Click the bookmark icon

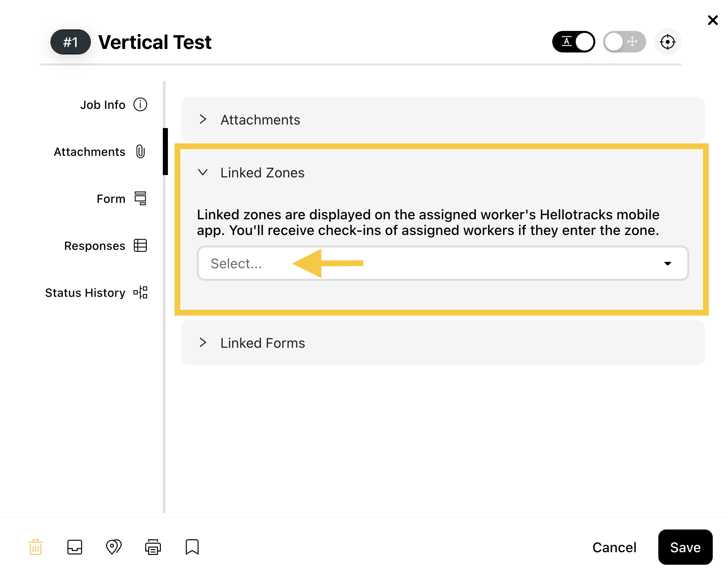192,547
